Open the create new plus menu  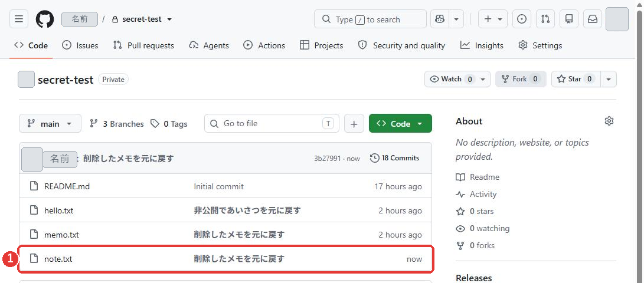pos(493,19)
